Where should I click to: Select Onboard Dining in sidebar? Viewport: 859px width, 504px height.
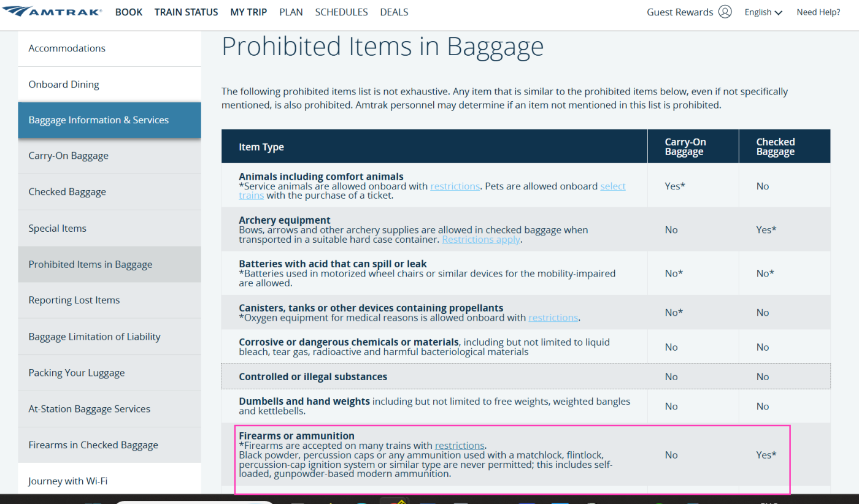(x=64, y=85)
